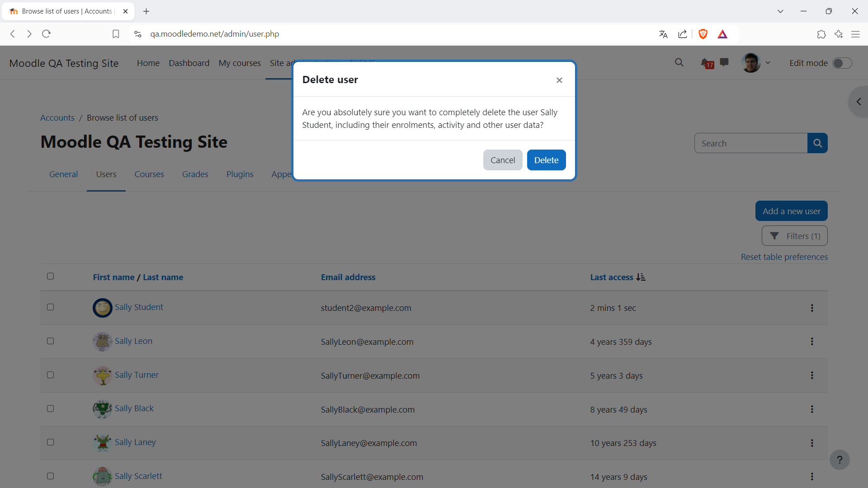868x488 pixels.
Task: Open the messaging drawer icon
Action: point(724,62)
